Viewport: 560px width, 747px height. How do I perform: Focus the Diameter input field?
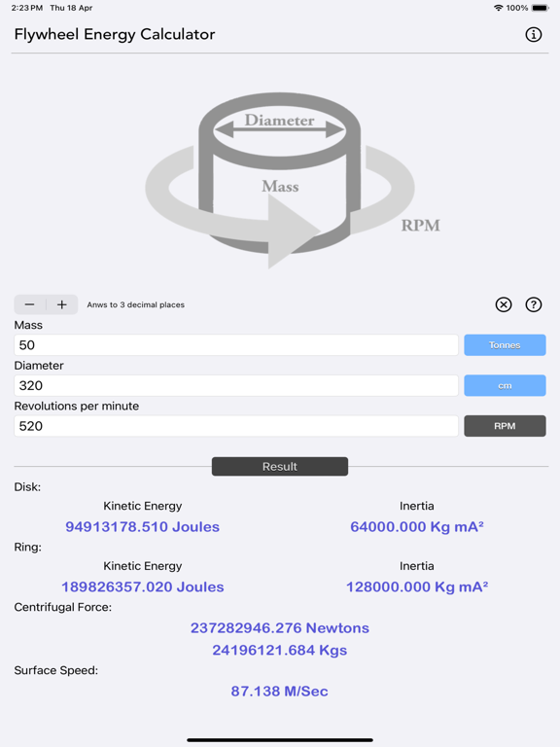(x=236, y=385)
